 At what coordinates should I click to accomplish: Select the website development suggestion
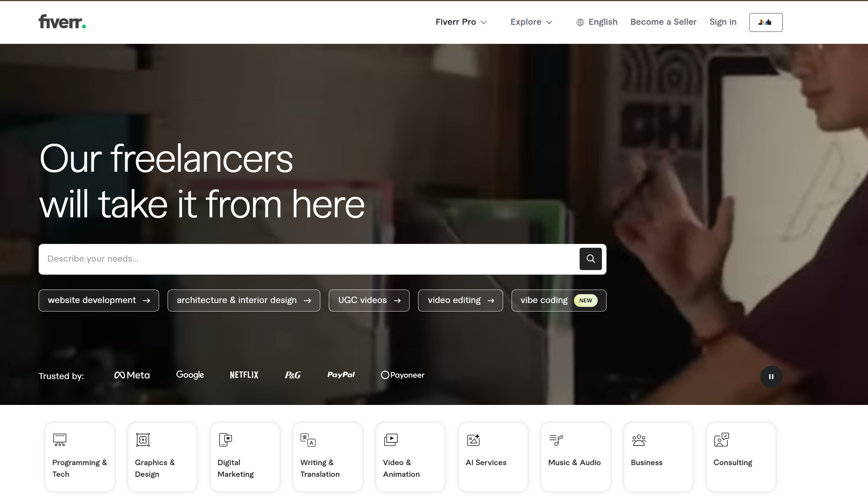[98, 300]
